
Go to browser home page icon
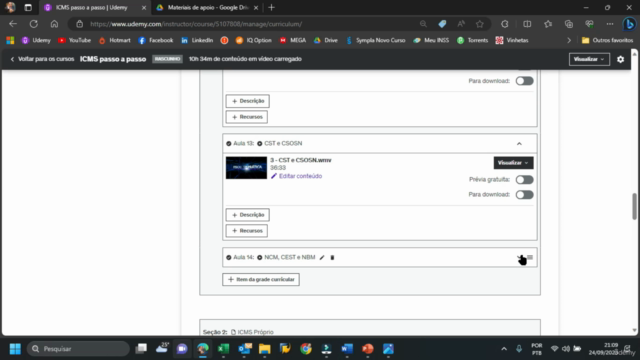click(54, 24)
